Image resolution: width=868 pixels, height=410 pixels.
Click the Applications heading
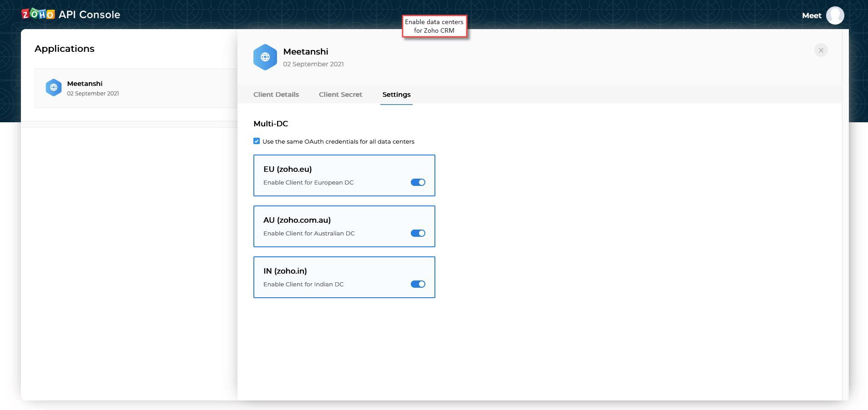point(65,49)
